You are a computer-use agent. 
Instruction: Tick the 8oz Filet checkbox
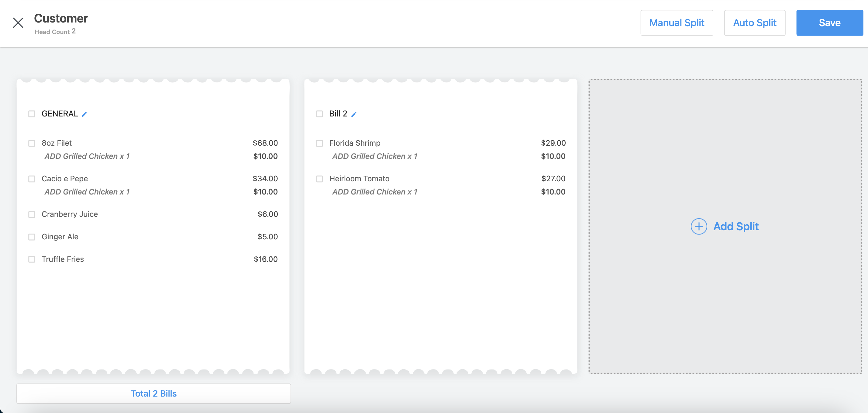tap(32, 143)
